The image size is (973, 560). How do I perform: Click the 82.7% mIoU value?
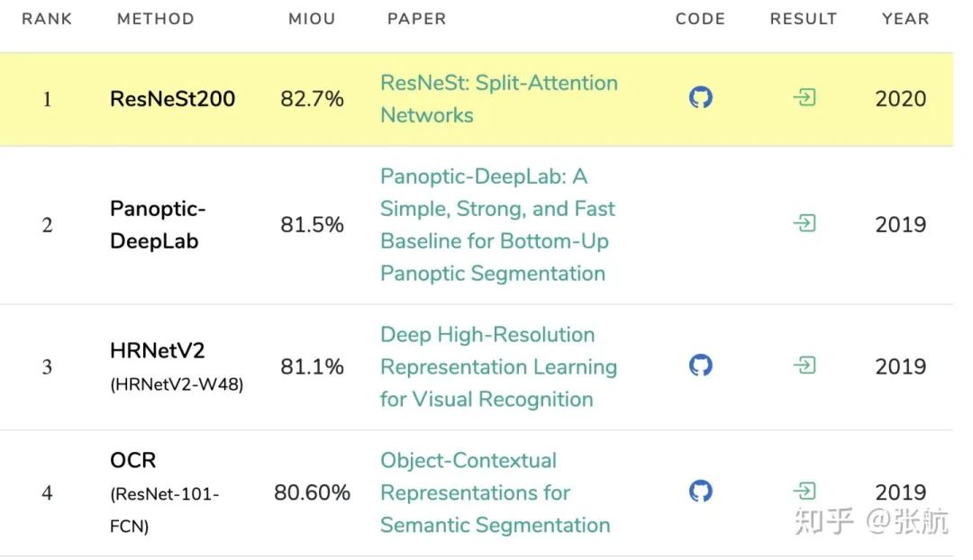coord(312,98)
